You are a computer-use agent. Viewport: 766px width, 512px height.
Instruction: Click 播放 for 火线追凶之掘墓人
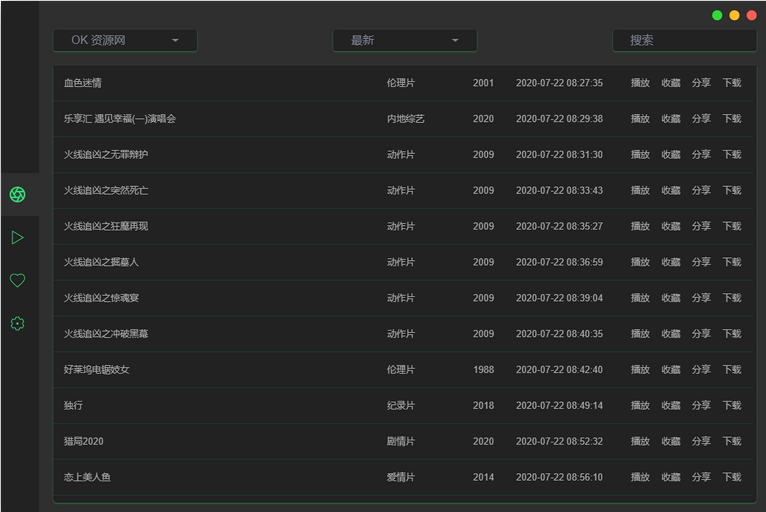pos(640,262)
